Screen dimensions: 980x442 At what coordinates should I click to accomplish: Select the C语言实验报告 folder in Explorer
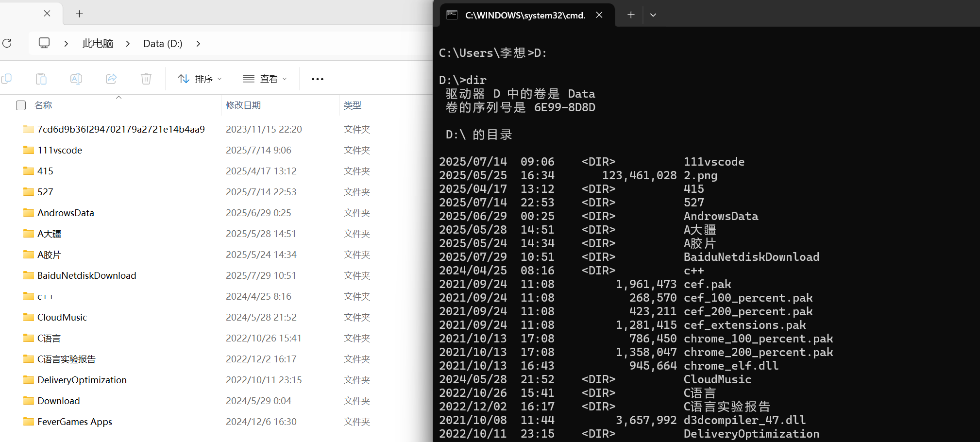[67, 359]
